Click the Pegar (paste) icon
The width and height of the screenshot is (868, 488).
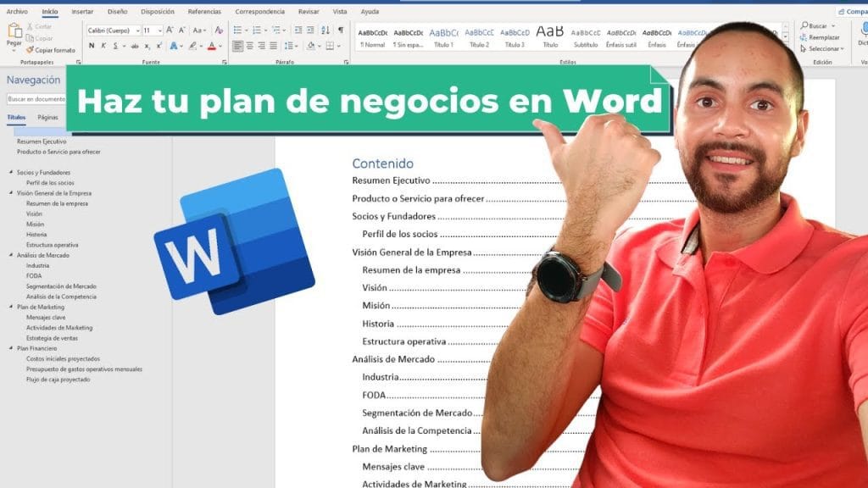coord(14,31)
